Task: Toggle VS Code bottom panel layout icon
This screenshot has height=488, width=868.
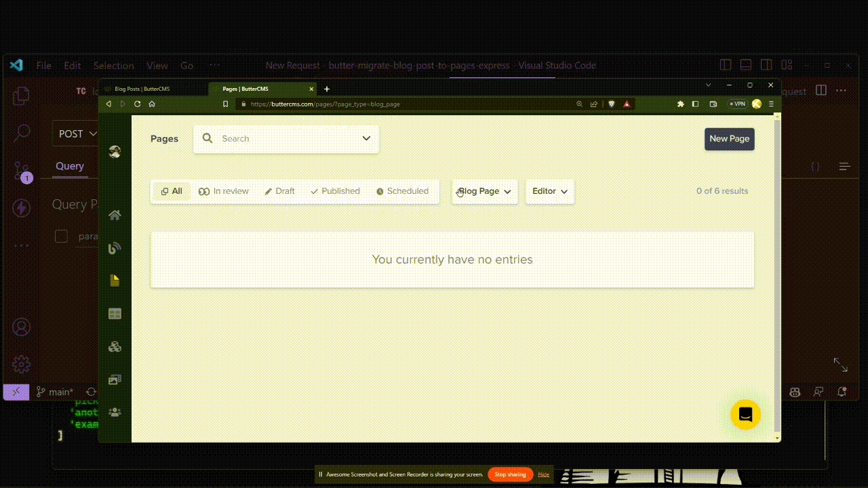Action: [x=746, y=65]
